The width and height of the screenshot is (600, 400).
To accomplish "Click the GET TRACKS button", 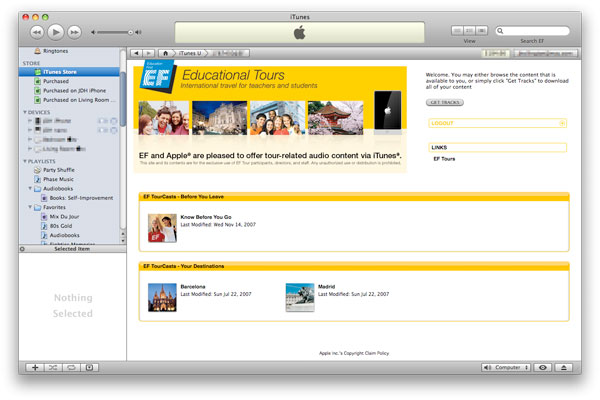I will tap(445, 102).
